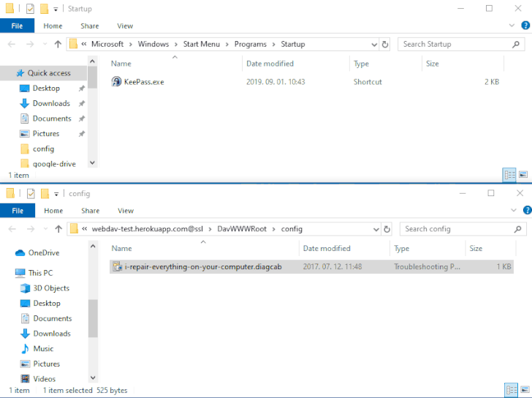The image size is (532, 398).
Task: Switch Startup window to details view
Action: point(509,175)
